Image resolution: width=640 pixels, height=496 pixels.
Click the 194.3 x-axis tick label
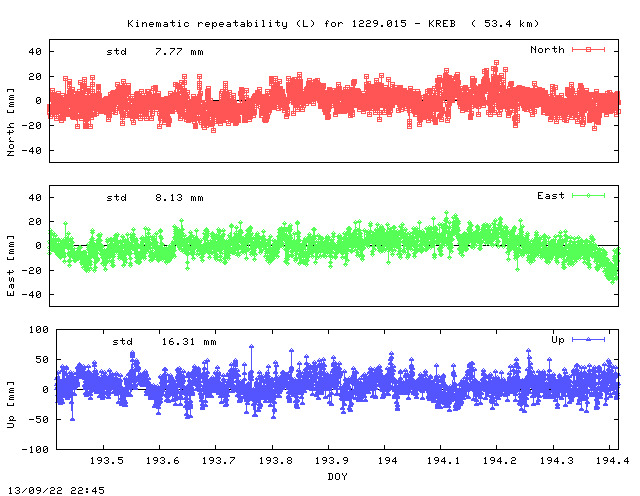point(556,461)
